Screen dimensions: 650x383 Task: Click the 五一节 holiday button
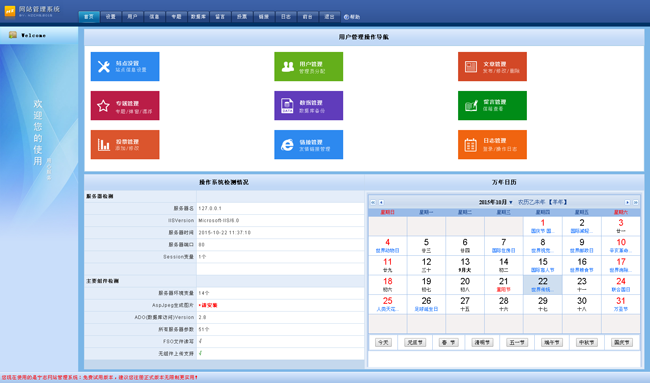tap(517, 343)
